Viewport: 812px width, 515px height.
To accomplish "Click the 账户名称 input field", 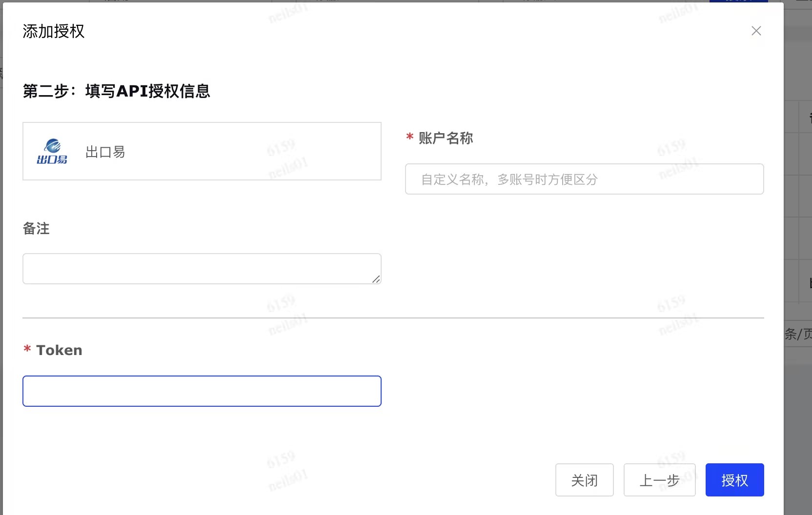I will 584,179.
